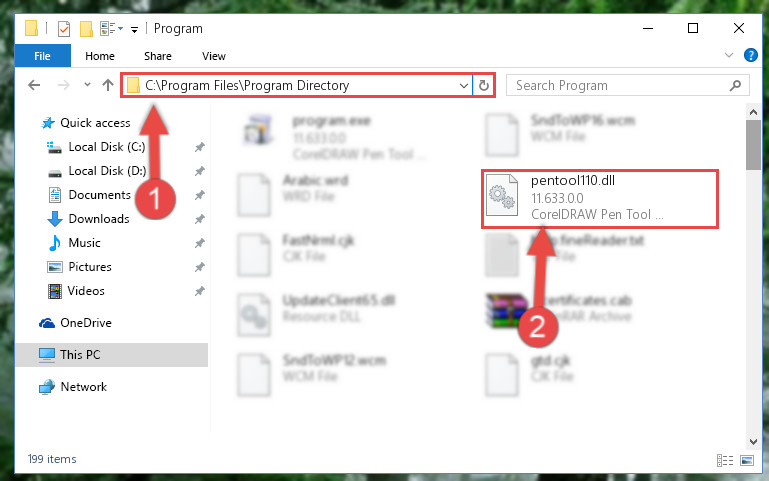Select the pentool110.dll file

pos(599,199)
